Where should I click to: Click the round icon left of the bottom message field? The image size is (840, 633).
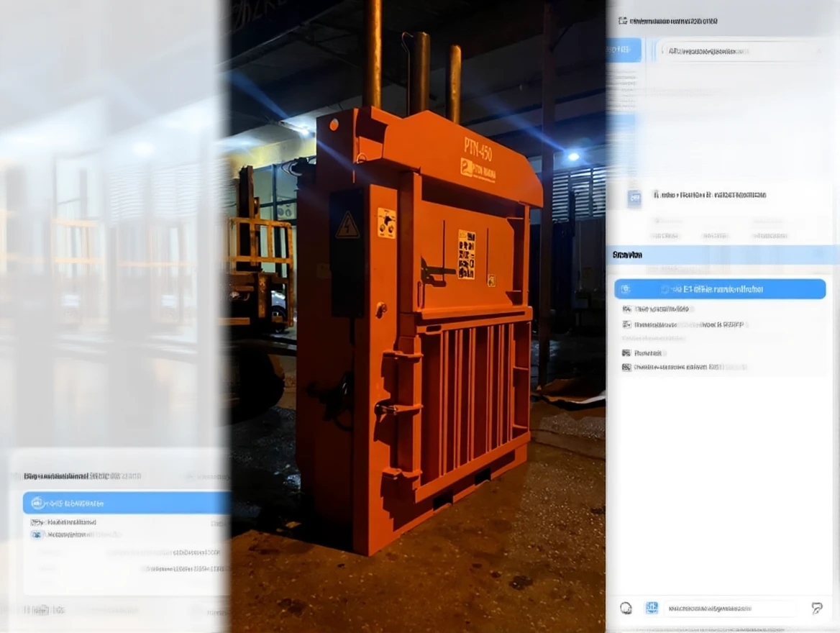[626, 609]
